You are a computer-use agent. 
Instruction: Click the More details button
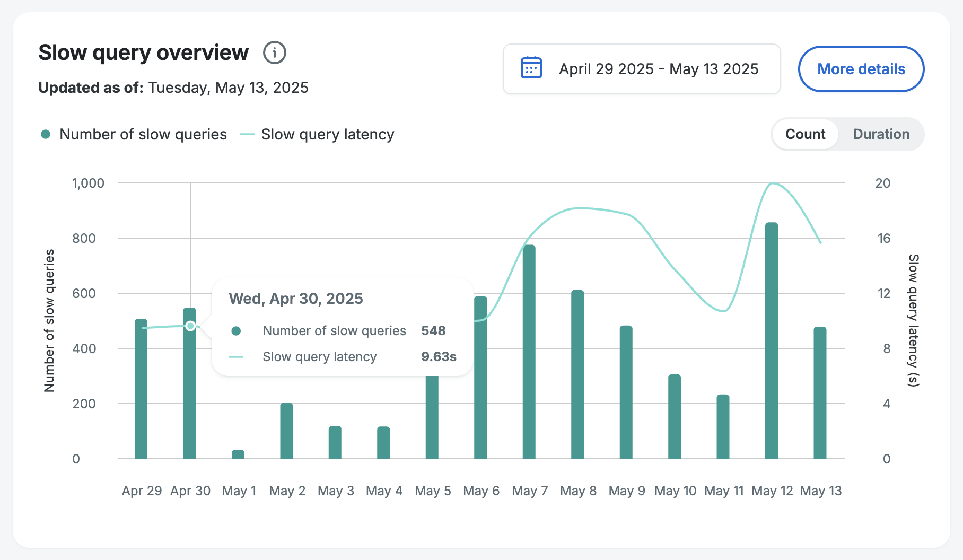tap(861, 69)
